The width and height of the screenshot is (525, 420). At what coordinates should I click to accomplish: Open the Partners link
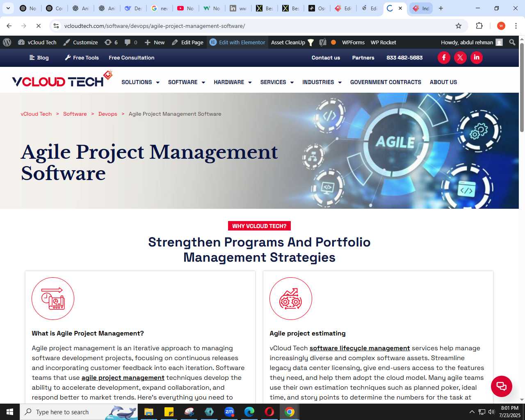(363, 58)
